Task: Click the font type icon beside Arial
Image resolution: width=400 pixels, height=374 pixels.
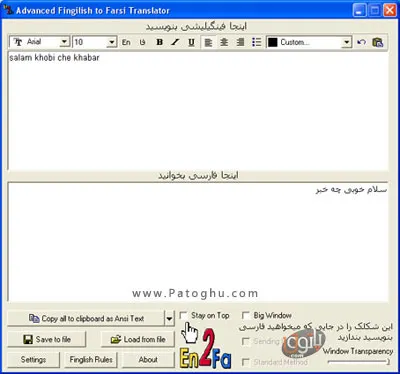Action: click(18, 42)
